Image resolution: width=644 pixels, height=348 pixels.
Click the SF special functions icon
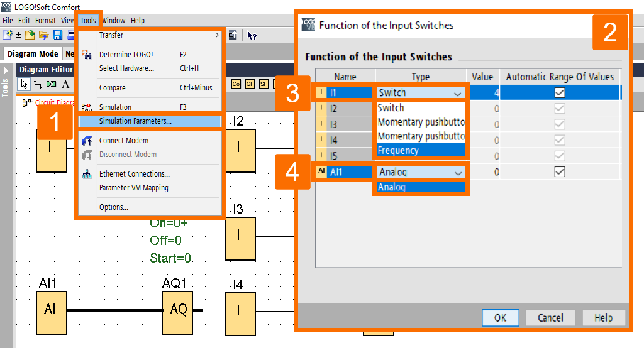coord(264,84)
